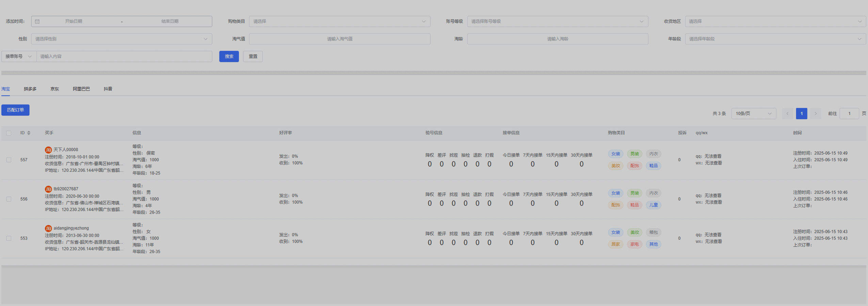Screen dimensions: 868x306
Task: Click the 重置 reset button
Action: 253,56
